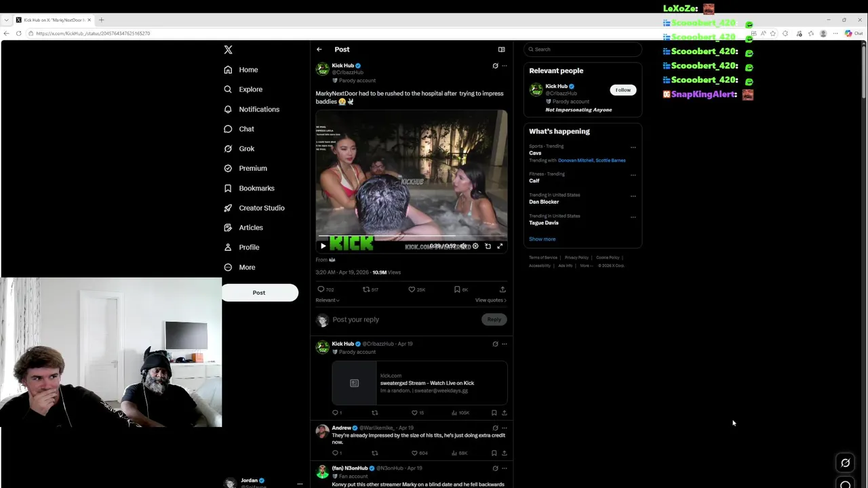Open Premium in the sidebar
The image size is (868, 488).
(245, 168)
